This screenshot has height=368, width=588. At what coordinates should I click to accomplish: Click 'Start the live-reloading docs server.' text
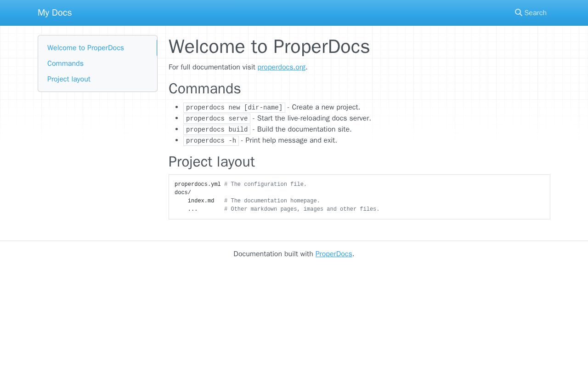314,118
